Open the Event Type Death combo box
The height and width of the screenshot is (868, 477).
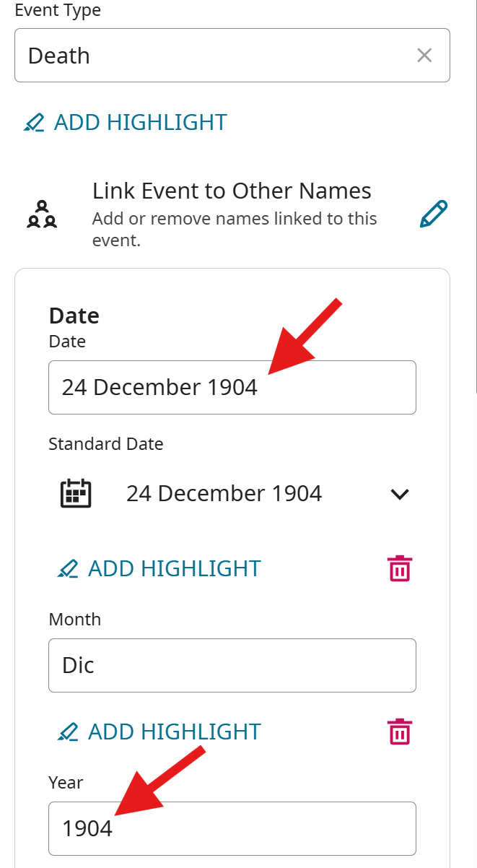pos(232,56)
